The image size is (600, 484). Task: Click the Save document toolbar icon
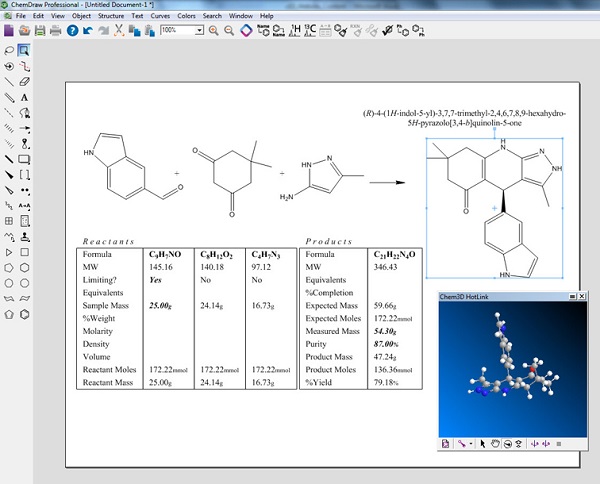coord(39,31)
